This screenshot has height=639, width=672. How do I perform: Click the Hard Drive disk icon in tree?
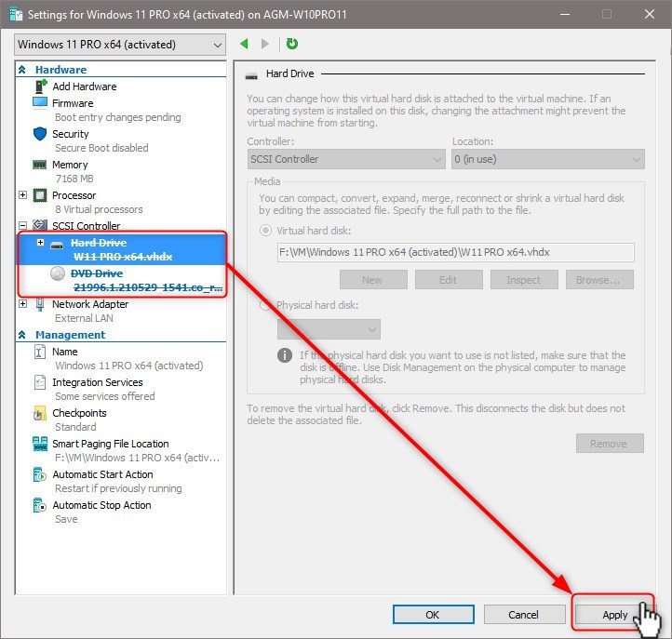click(x=57, y=246)
